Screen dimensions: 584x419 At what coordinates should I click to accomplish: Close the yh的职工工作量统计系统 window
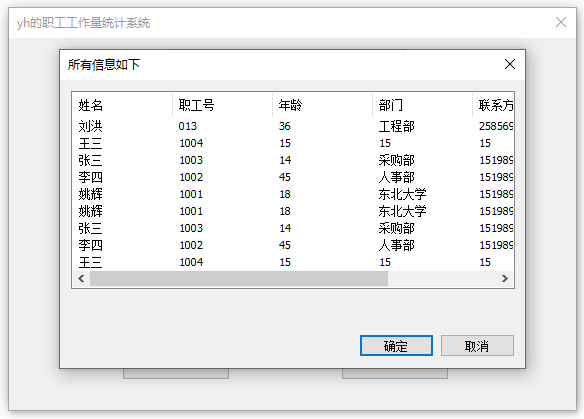(x=561, y=22)
